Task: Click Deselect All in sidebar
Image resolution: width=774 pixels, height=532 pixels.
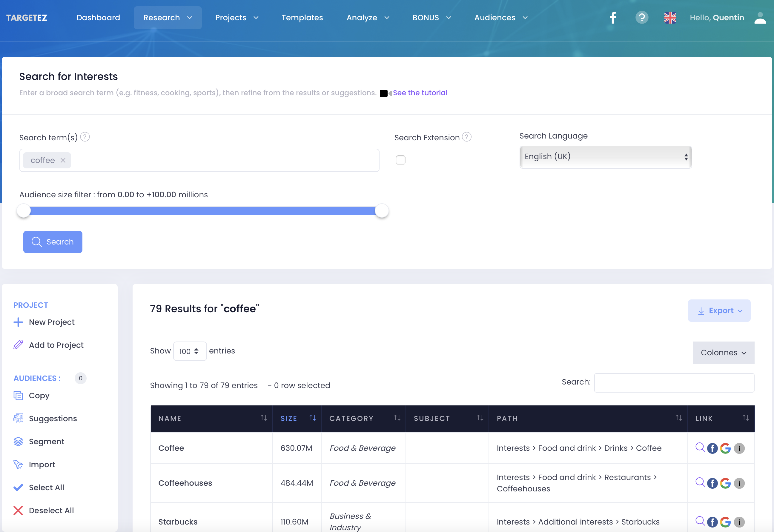Action: point(51,510)
